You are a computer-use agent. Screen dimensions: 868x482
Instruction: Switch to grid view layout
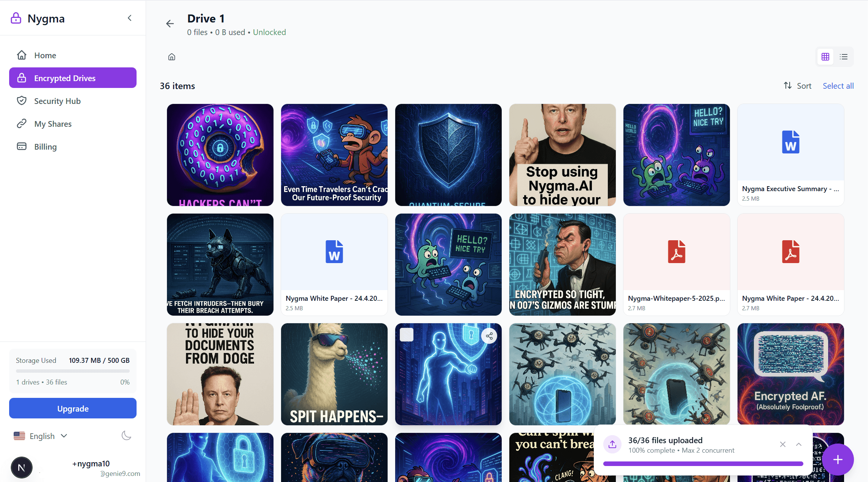(825, 56)
